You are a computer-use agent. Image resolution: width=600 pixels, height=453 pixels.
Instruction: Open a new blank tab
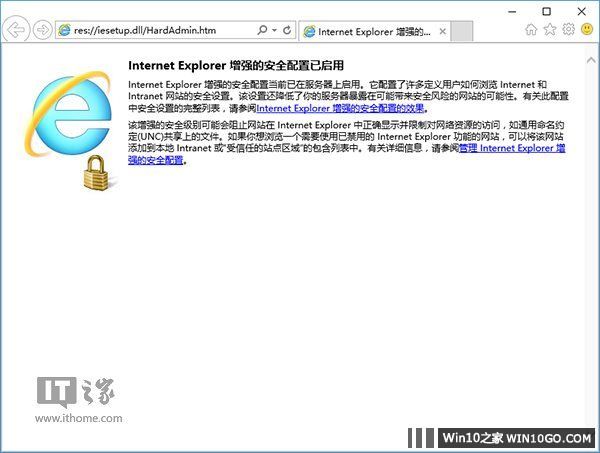pyautogui.click(x=461, y=31)
